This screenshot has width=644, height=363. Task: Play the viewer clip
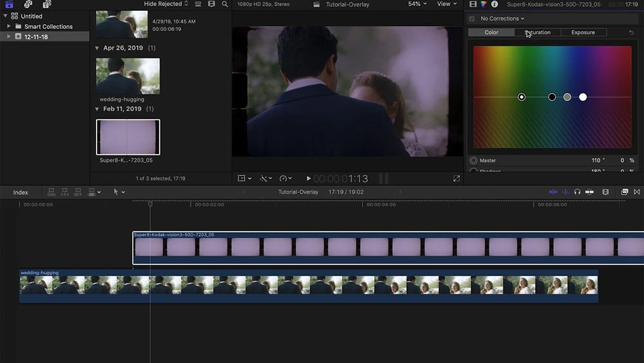point(308,179)
